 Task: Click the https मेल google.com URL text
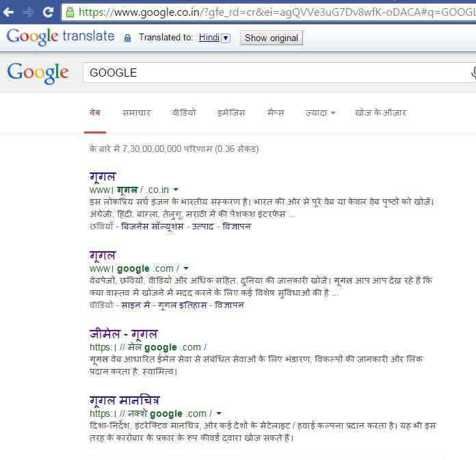pyautogui.click(x=148, y=347)
